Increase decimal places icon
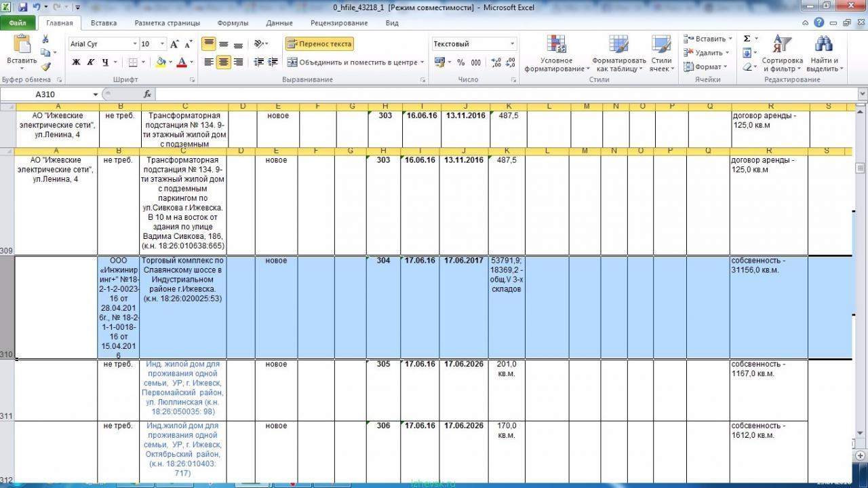The width and height of the screenshot is (868, 488). pos(495,62)
